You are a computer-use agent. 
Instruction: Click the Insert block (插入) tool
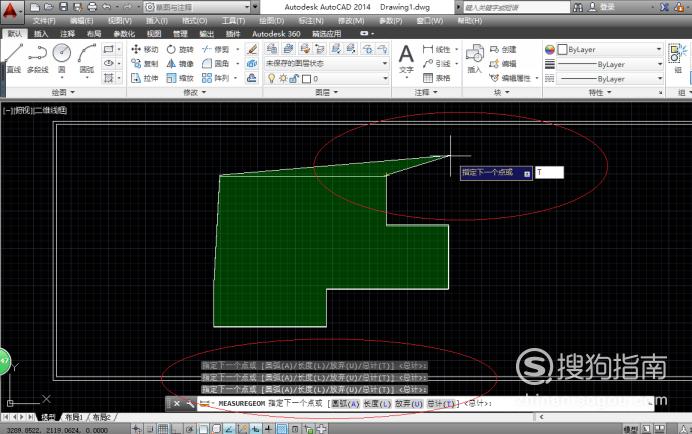point(475,58)
